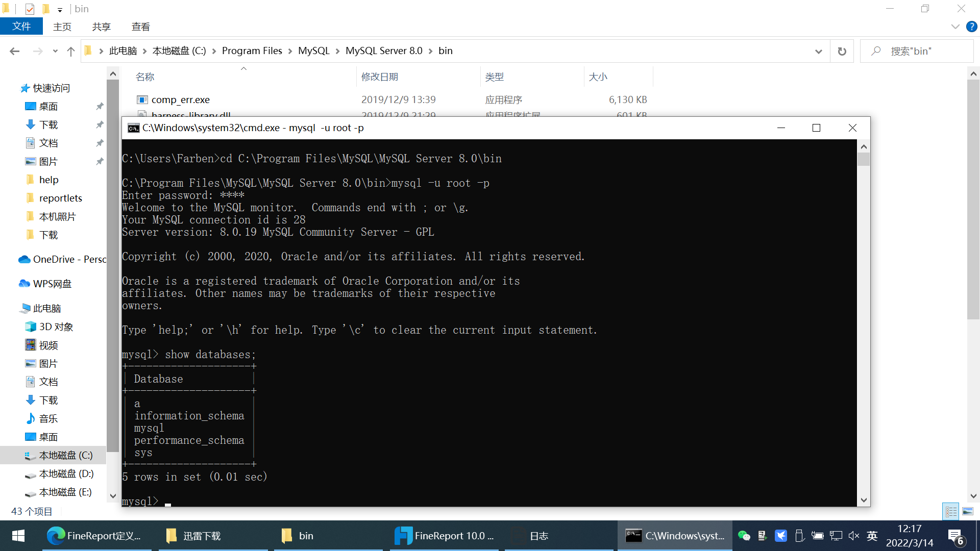Switch to the 主页 ribbon tab

(62, 27)
